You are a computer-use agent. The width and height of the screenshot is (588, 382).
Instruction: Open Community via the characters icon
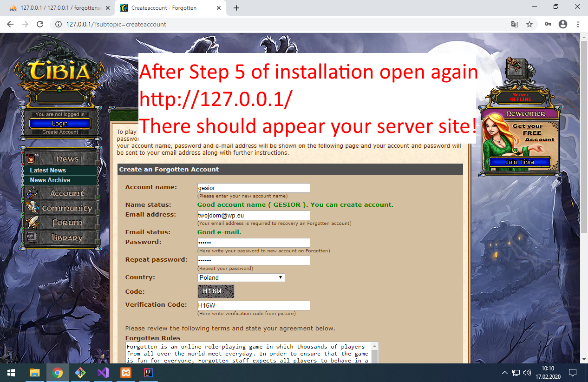click(x=32, y=207)
